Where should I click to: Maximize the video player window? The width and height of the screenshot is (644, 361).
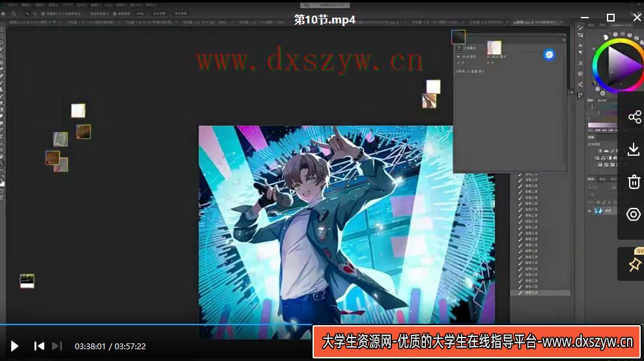611,18
